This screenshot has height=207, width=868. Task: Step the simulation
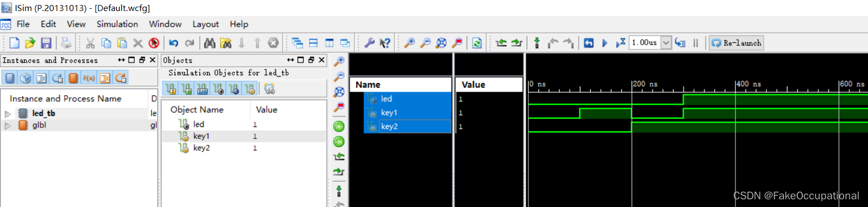(680, 43)
